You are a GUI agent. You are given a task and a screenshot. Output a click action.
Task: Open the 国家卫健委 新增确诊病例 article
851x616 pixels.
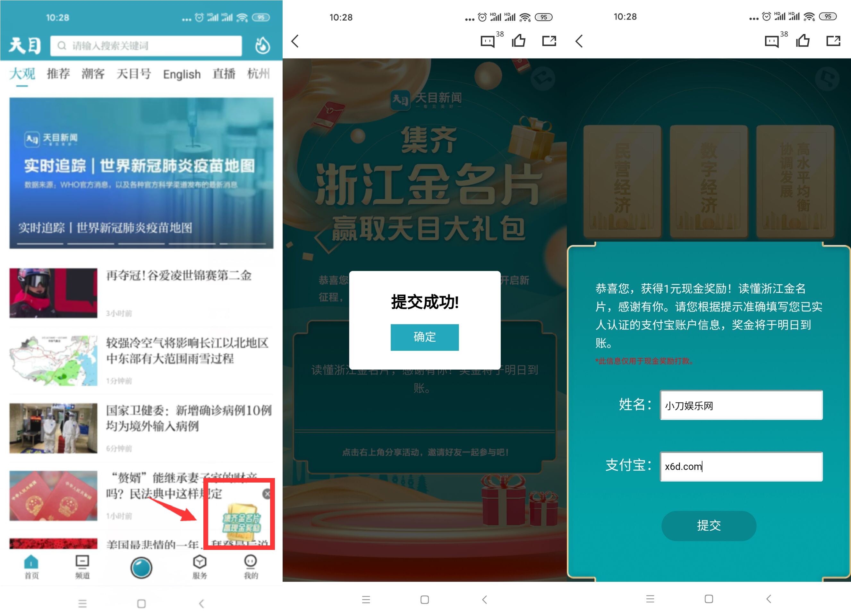pyautogui.click(x=189, y=418)
